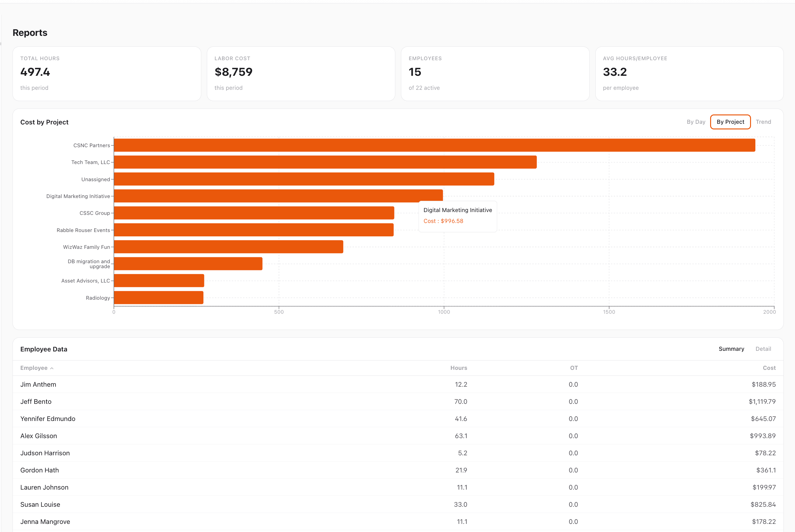Dismiss the Digital Marketing Initiative tooltip
This screenshot has height=532, width=795.
(458, 216)
